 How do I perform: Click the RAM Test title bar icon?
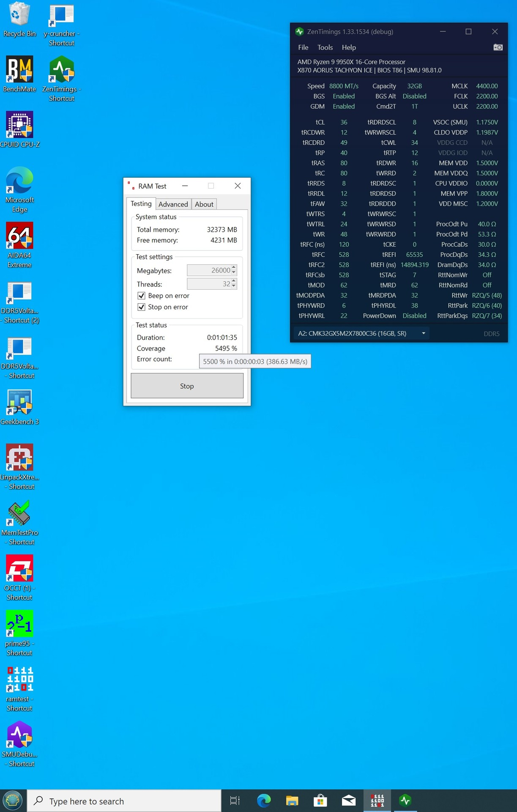click(131, 186)
